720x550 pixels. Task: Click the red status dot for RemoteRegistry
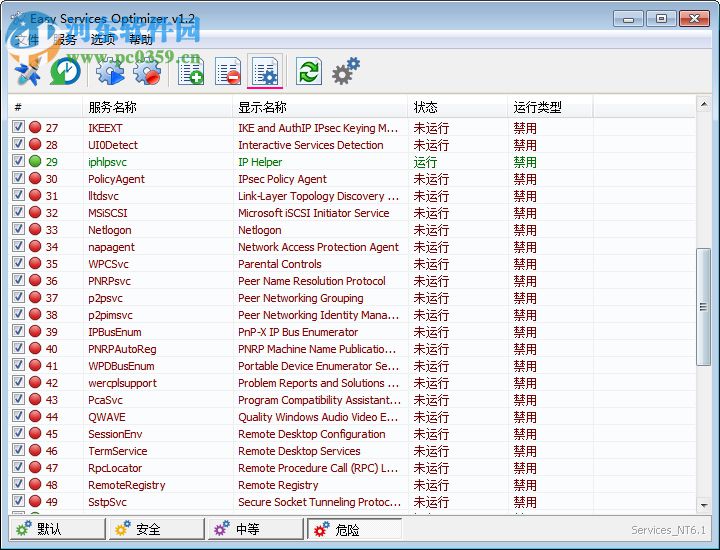(x=35, y=484)
